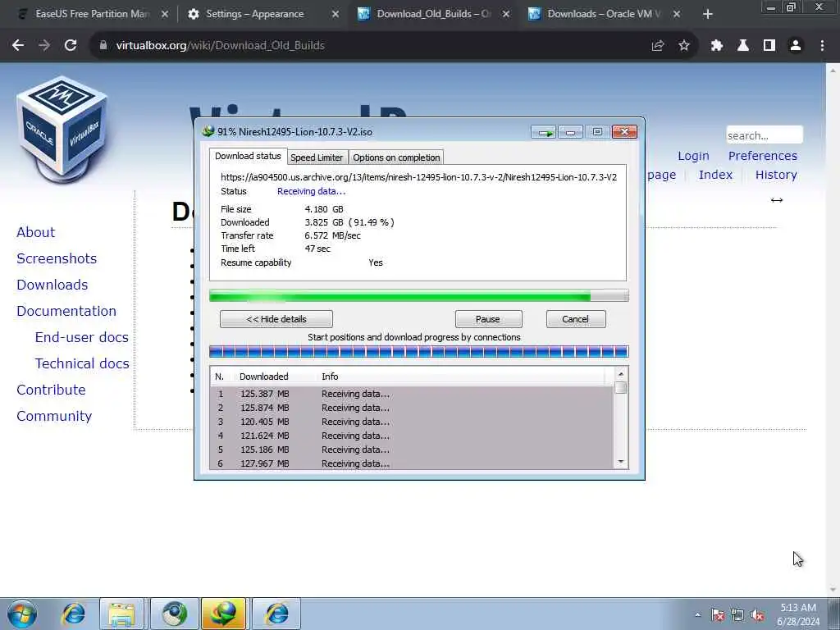The height and width of the screenshot is (630, 840).
Task: Open the Extensions puzzle icon
Action: click(x=717, y=46)
